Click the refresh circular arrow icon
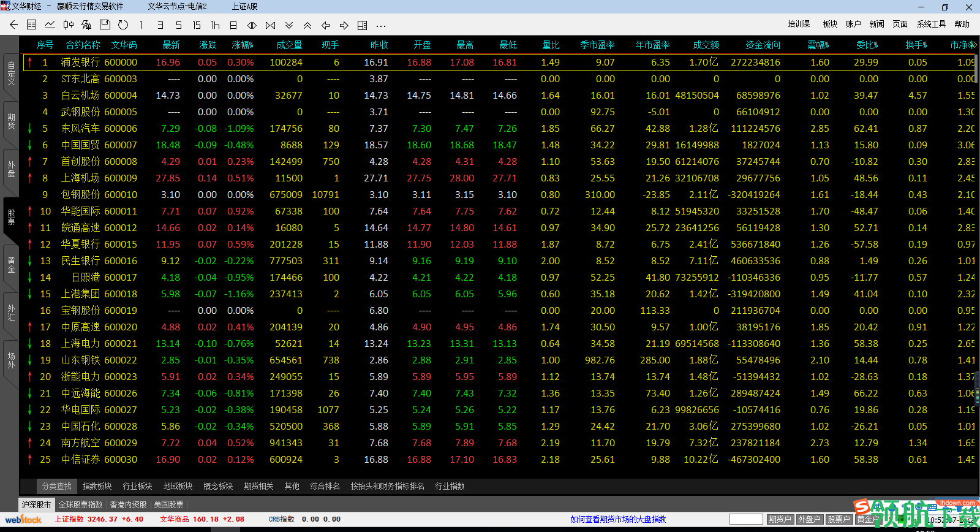This screenshot has height=532, width=980. (x=123, y=25)
